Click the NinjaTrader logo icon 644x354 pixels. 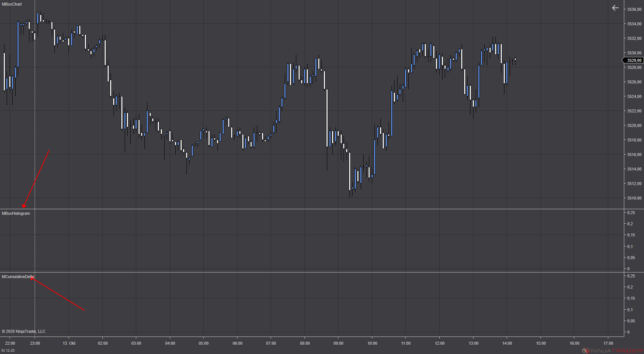(x=586, y=351)
